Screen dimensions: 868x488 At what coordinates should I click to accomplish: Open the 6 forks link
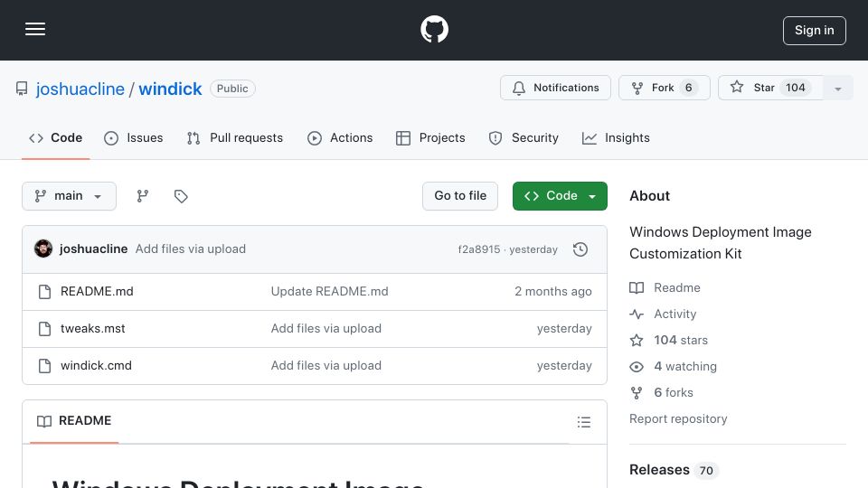pos(662,393)
